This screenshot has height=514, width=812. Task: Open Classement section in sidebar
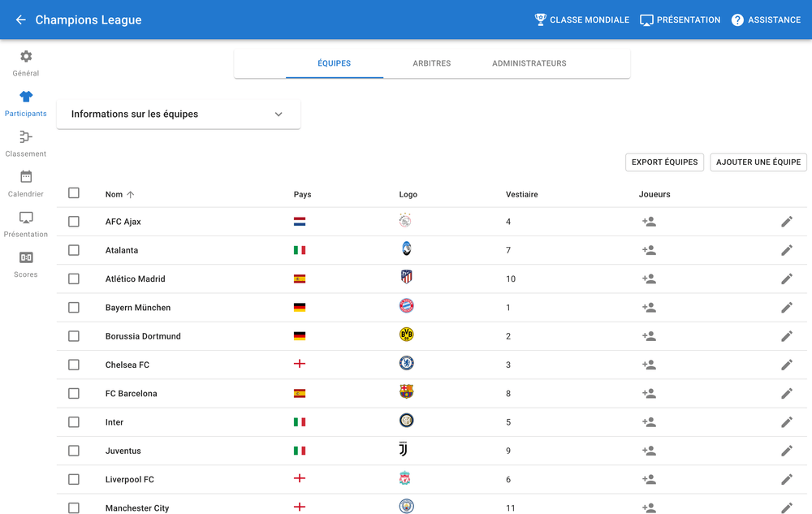(x=25, y=144)
